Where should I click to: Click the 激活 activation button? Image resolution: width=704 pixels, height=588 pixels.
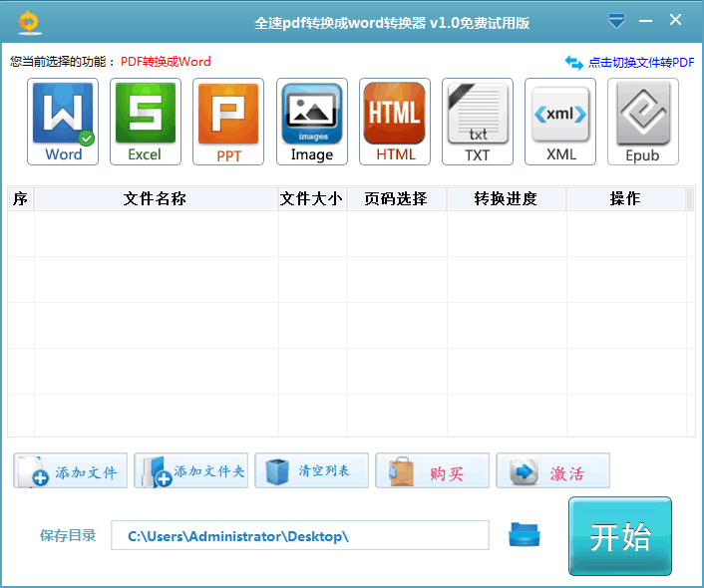click(552, 471)
